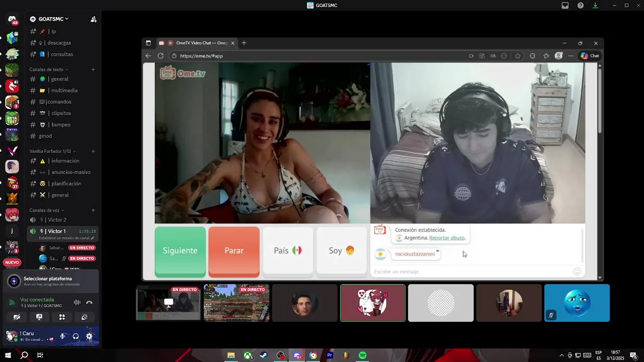This screenshot has width=644, height=362.
Task: Bookmark the OmeTV page with star icon
Action: (518, 56)
